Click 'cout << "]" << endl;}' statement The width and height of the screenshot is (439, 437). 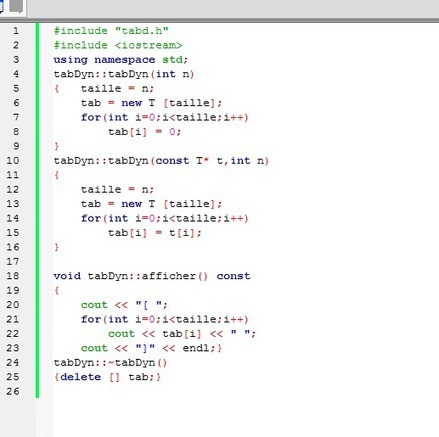pos(151,348)
